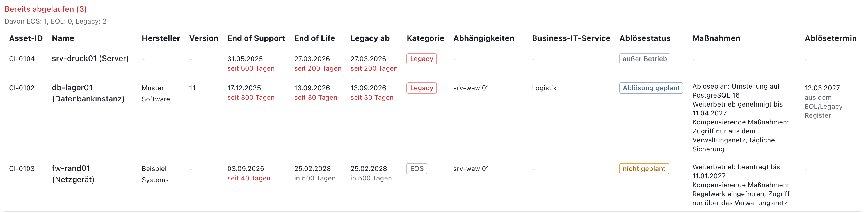This screenshot has height=213, width=868.
Task: Select the fw-rand01 (Netzgerät) entry
Action: (73, 174)
